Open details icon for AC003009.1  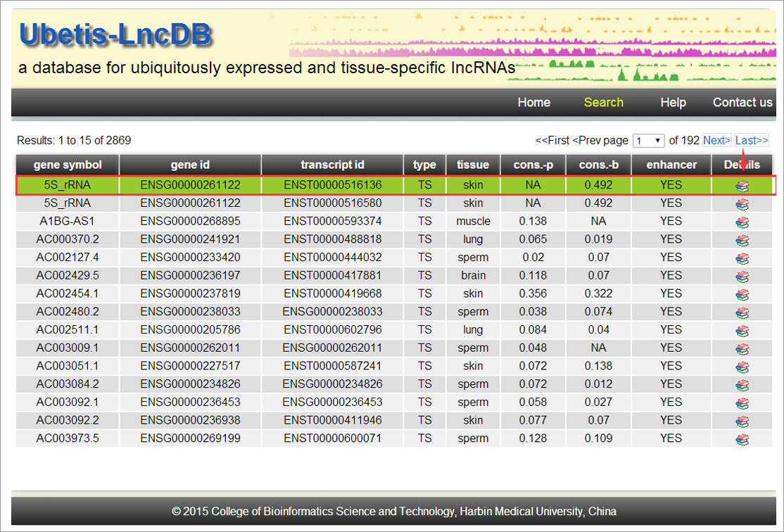[x=742, y=348]
